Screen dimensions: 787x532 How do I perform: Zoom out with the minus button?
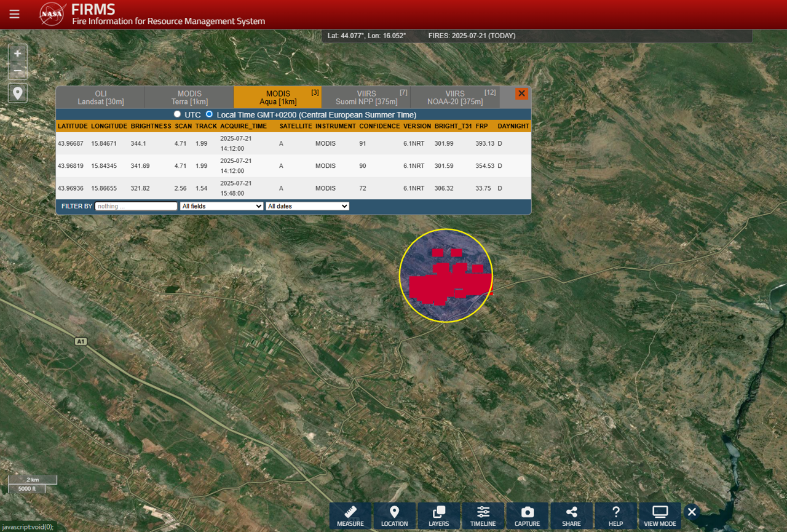[x=18, y=71]
